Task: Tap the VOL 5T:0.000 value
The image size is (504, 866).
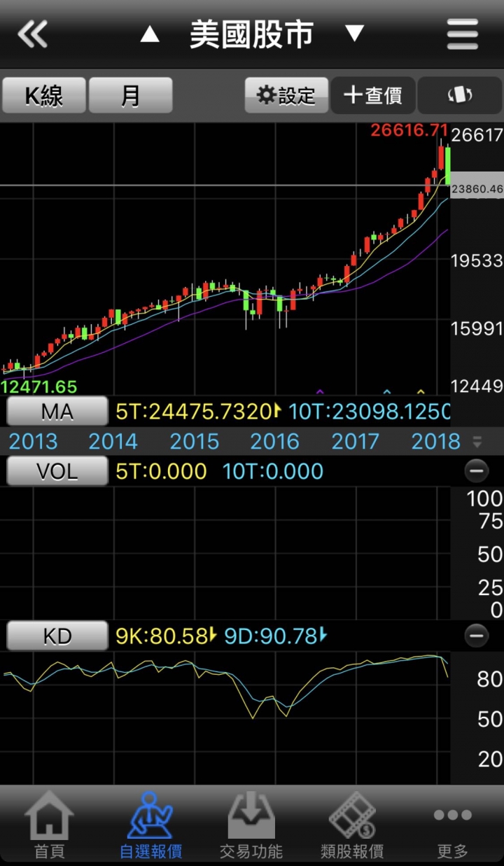Action: click(x=161, y=471)
